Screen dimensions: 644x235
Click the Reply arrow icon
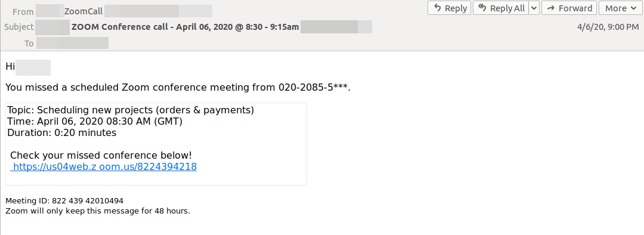[438, 8]
